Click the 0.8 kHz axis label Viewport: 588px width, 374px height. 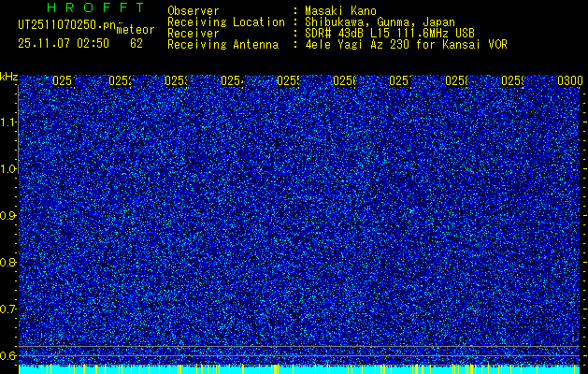coord(8,262)
